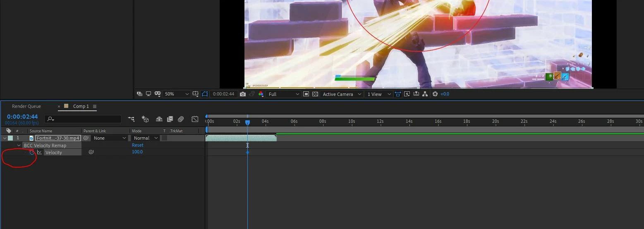Open the Composition Mini-Flowchart icon
The width and height of the screenshot is (644, 229).
(132, 119)
